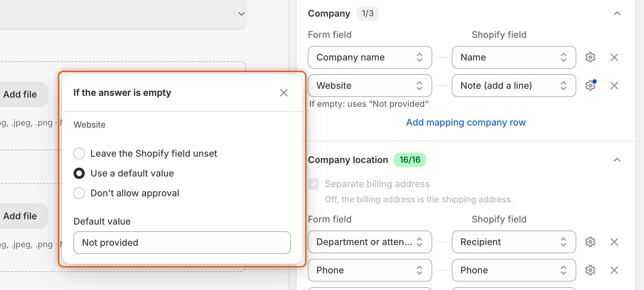644x290 pixels.
Task: Open settings gear for Website row
Action: [x=590, y=86]
